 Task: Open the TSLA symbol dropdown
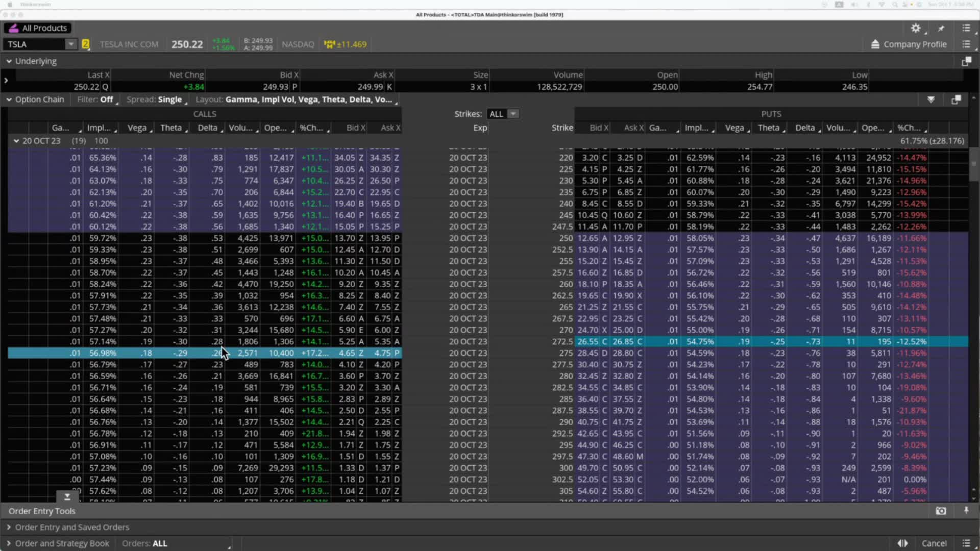point(70,44)
